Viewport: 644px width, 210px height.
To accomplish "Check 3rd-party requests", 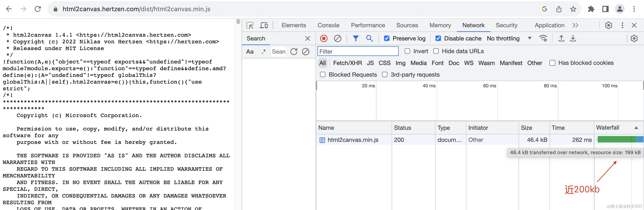I will pos(385,75).
